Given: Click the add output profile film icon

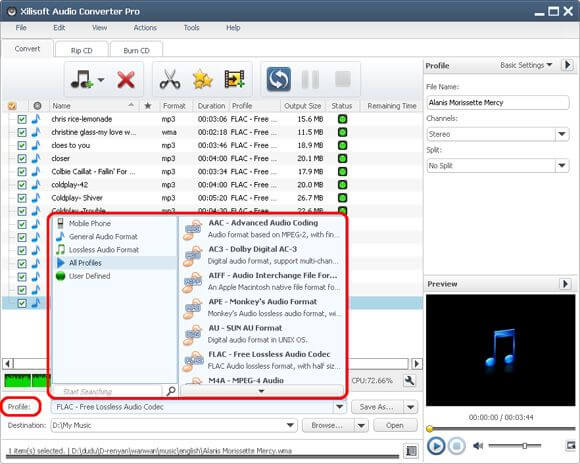Looking at the screenshot, I should click(235, 79).
